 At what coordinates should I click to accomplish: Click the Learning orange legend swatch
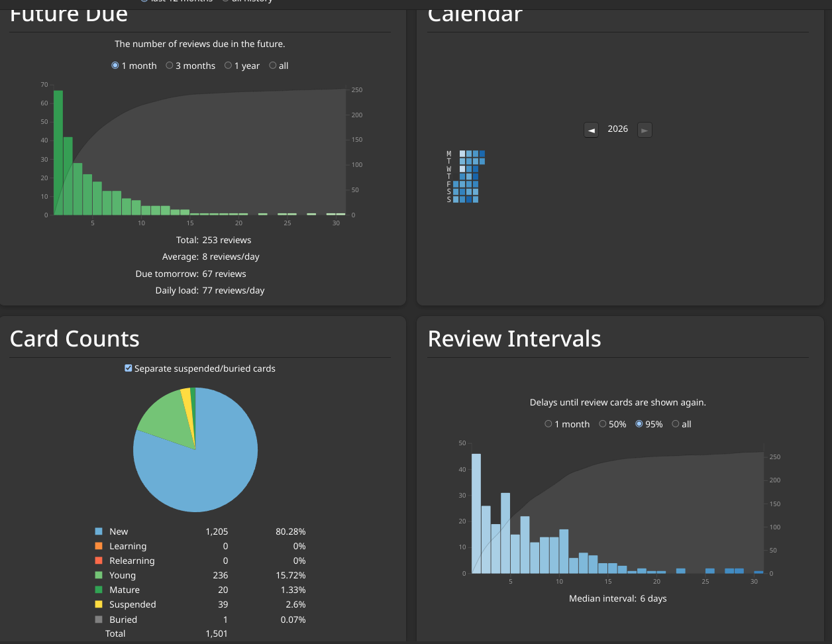[x=99, y=546]
